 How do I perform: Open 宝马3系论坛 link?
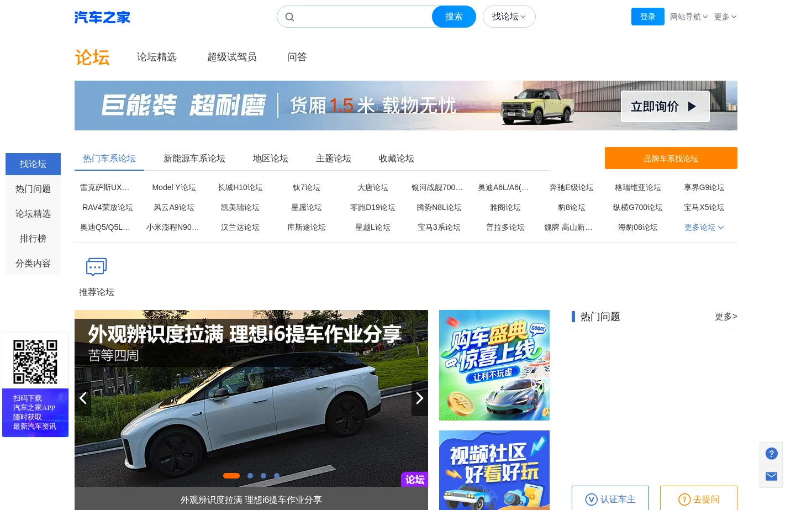pos(439,227)
